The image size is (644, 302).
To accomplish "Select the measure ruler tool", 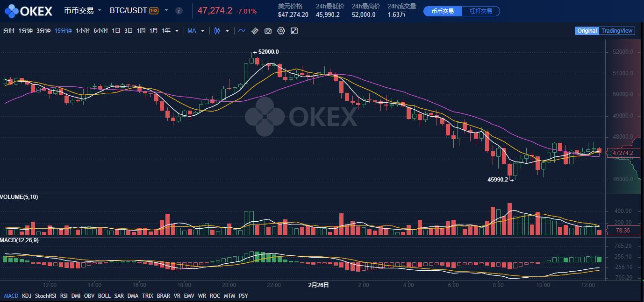I will pyautogui.click(x=255, y=31).
